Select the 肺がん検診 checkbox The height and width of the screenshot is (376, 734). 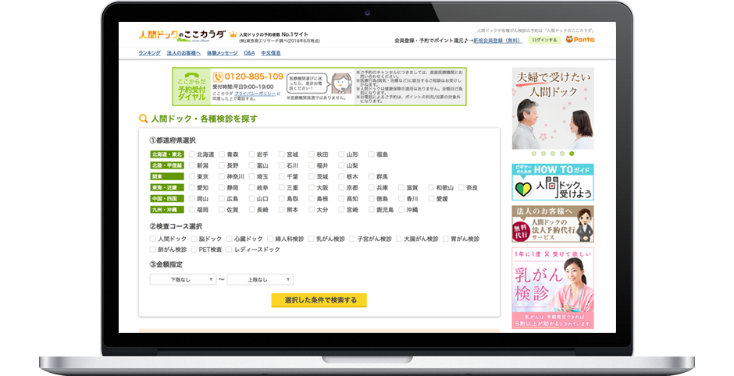tap(153, 250)
